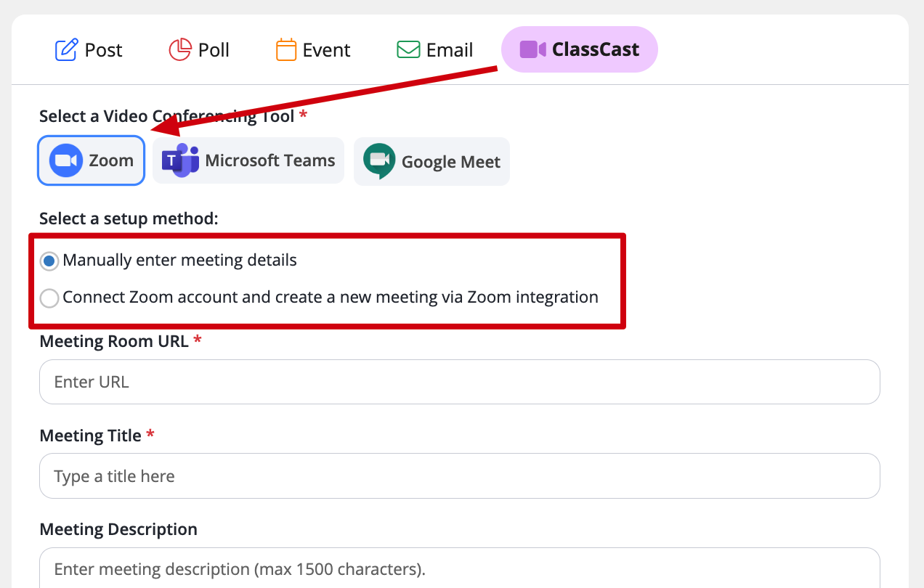Click the purple camera icon in ClassCast
Screen dimensions: 924x588
click(532, 50)
